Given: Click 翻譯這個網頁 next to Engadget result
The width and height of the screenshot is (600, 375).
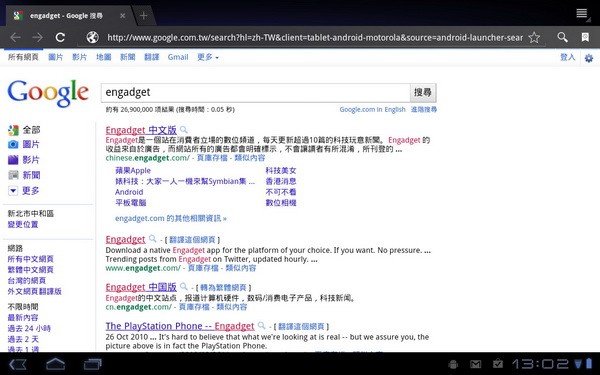Looking at the screenshot, I should [192, 240].
